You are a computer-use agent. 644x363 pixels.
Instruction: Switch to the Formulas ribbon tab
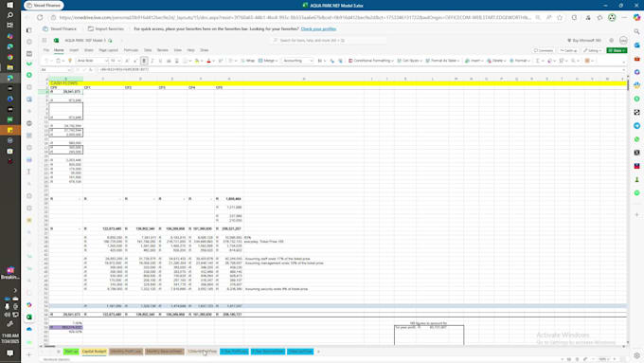coord(131,50)
